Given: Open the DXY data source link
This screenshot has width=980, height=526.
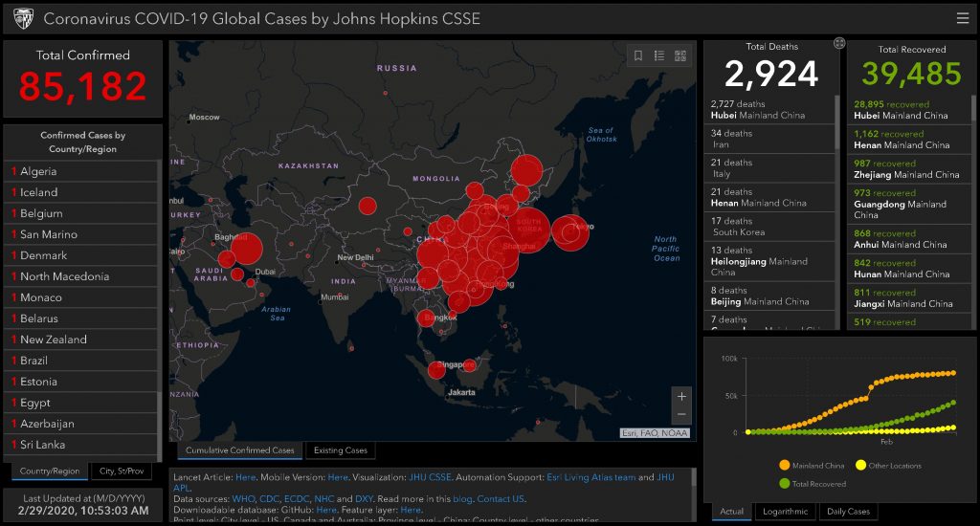Looking at the screenshot, I should click(x=364, y=499).
